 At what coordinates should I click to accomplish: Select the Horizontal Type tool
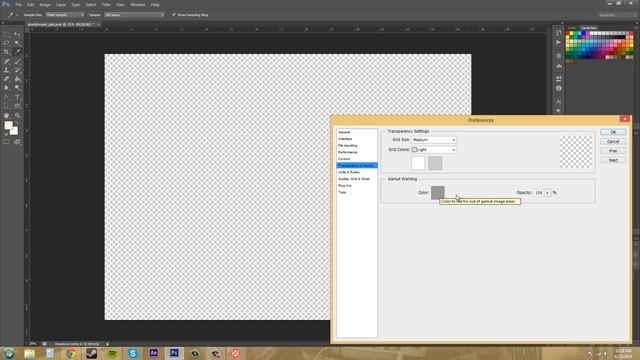click(x=17, y=97)
